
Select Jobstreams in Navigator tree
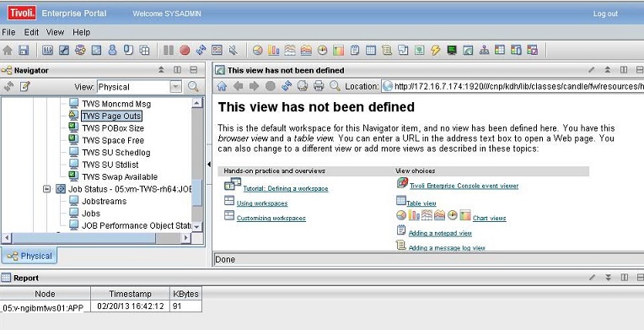point(104,201)
